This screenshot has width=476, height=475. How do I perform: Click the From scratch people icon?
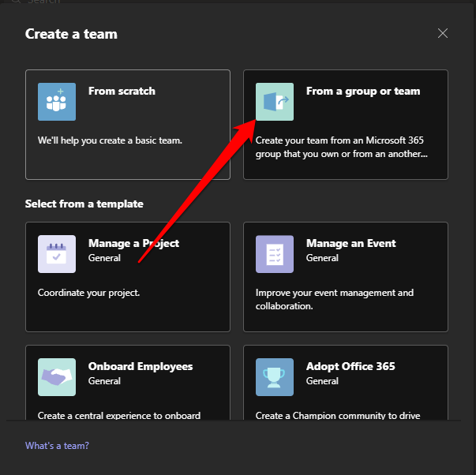coord(57,102)
